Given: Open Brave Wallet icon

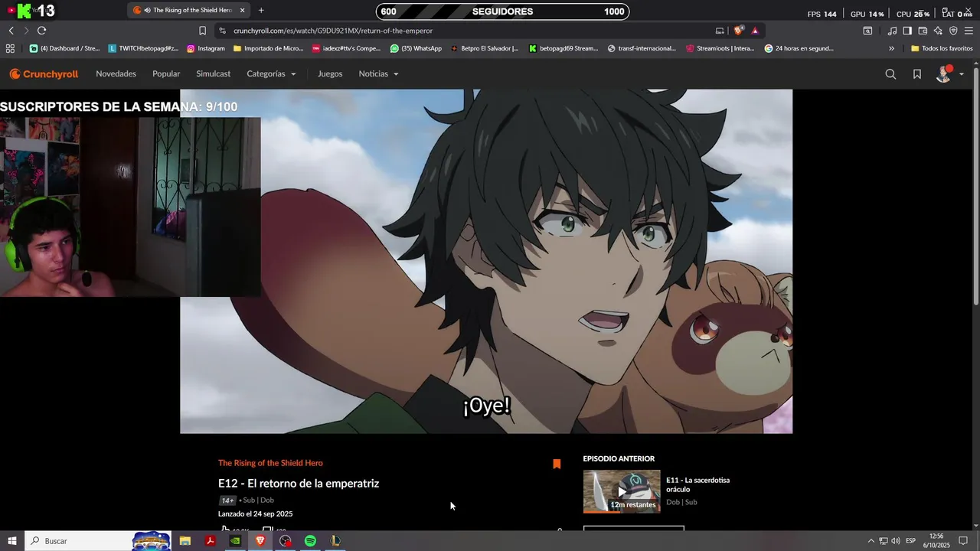Looking at the screenshot, I should click(x=923, y=31).
